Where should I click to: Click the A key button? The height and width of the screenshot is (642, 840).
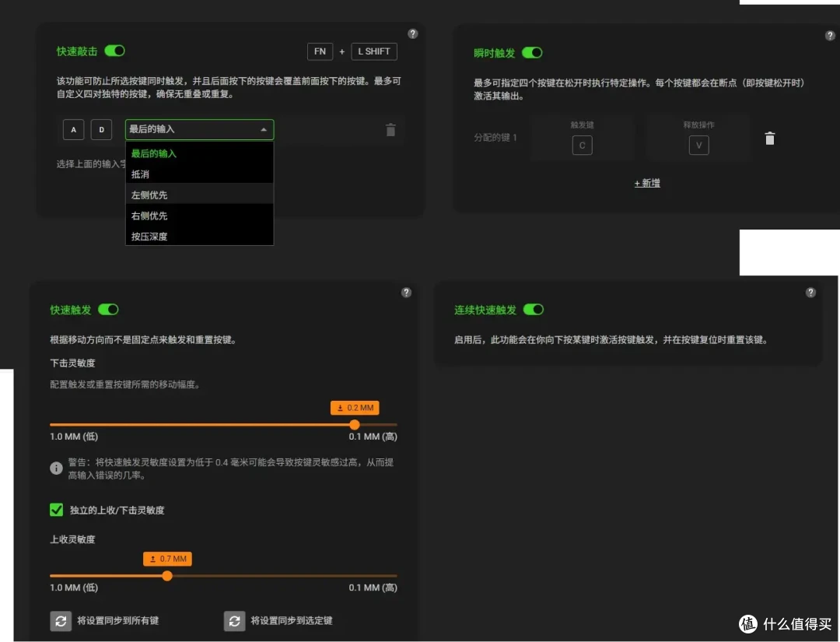pos(73,130)
